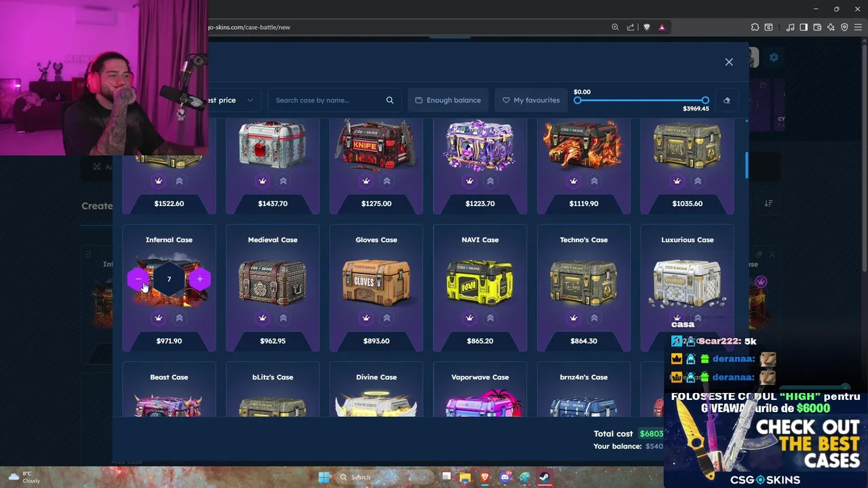Screen dimensions: 868x488
Task: Click the minimum price slider handle at $0.00
Action: coord(578,100)
